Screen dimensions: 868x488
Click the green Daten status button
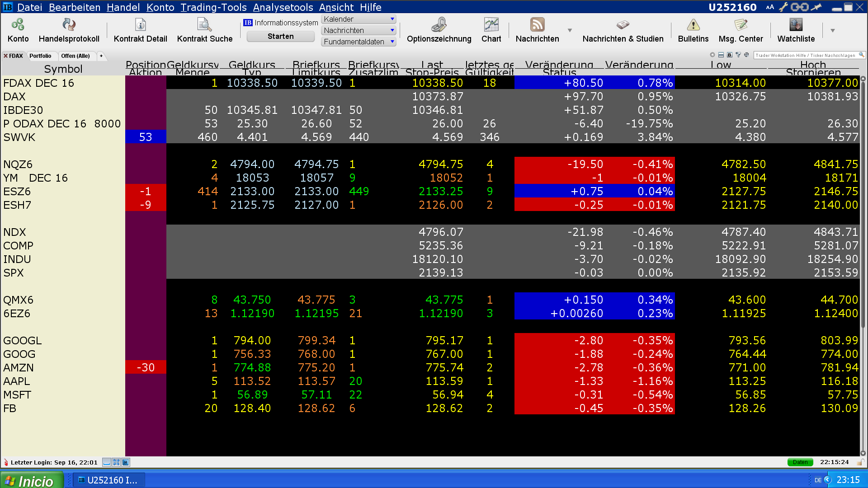[x=800, y=462]
